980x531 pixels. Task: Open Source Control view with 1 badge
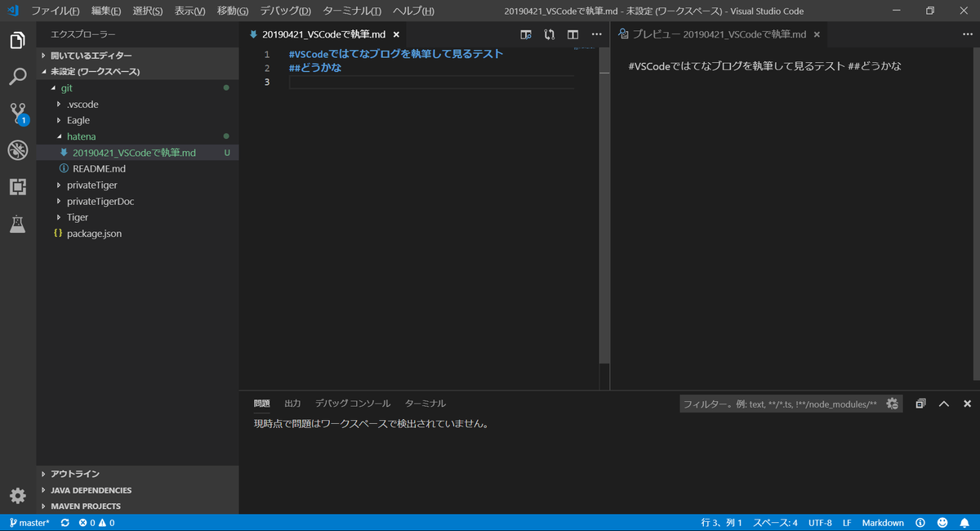tap(18, 114)
